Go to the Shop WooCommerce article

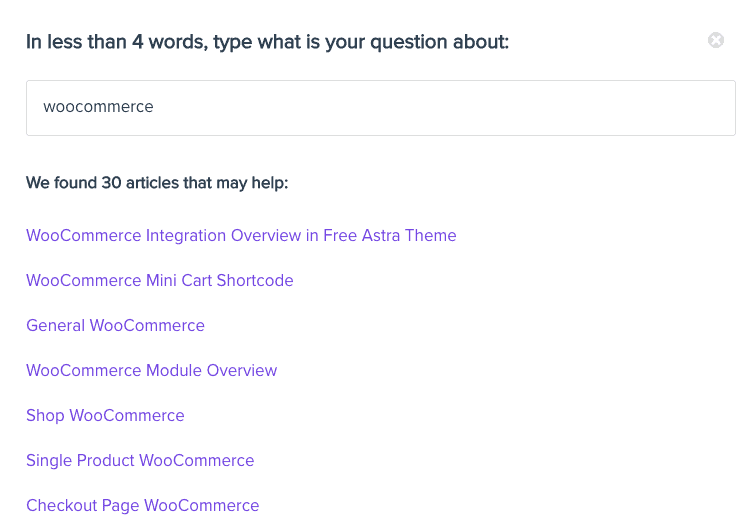click(105, 416)
